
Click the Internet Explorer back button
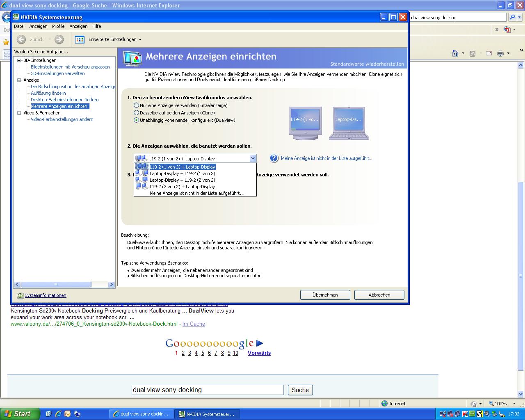[6, 18]
